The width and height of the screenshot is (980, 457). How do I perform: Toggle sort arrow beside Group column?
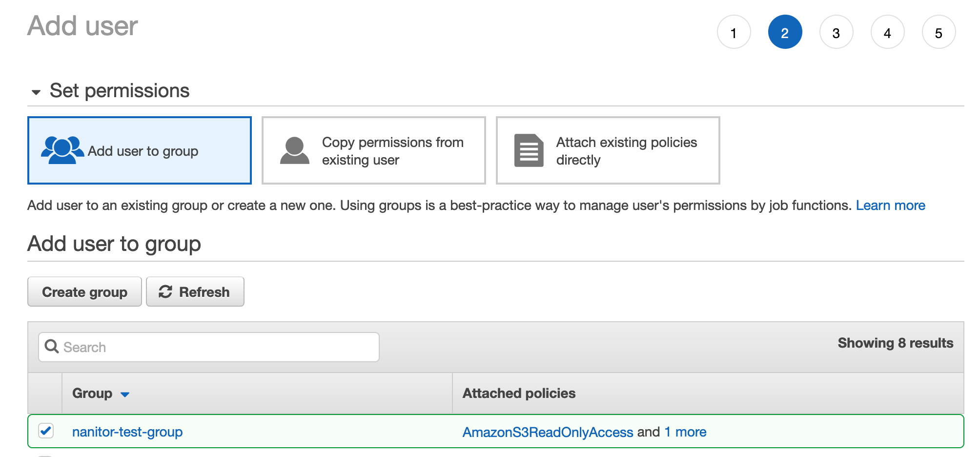click(x=125, y=395)
